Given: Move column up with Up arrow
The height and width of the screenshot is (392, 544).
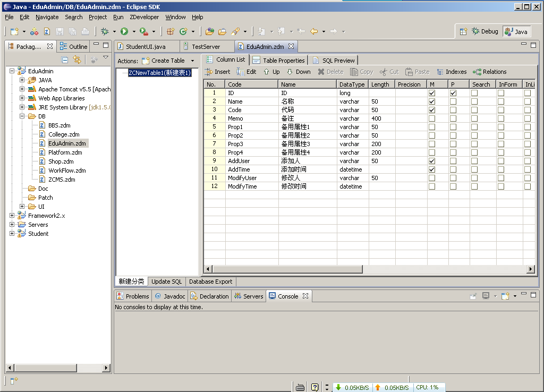Looking at the screenshot, I should [x=267, y=72].
